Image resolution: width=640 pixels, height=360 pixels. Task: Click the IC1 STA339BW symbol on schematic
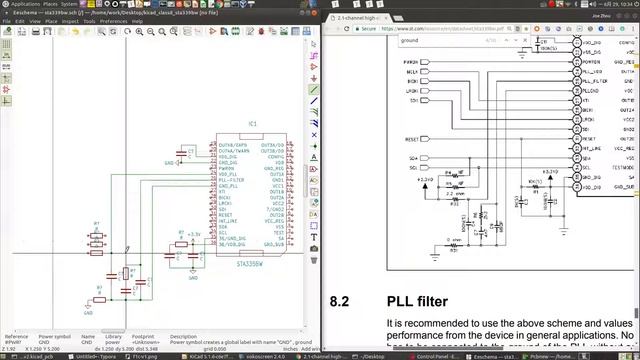251,195
